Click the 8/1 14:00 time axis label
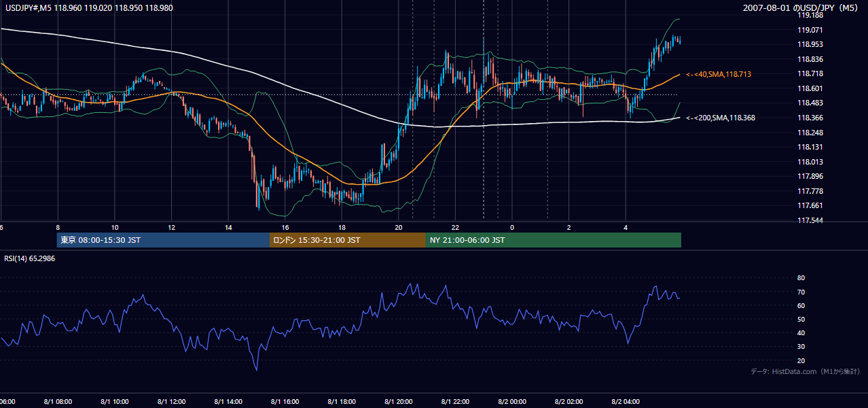Image resolution: width=868 pixels, height=408 pixels. (x=228, y=402)
